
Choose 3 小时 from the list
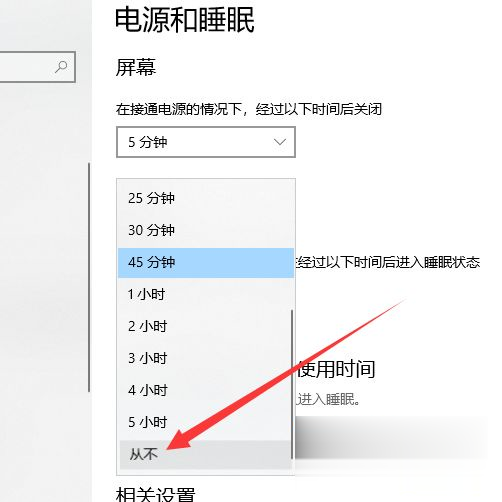coord(206,358)
